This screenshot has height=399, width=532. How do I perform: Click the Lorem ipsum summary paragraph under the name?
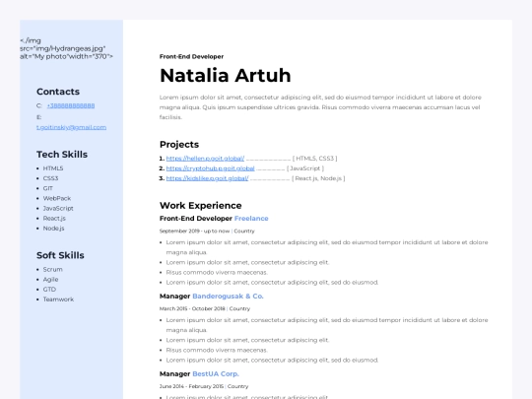320,107
